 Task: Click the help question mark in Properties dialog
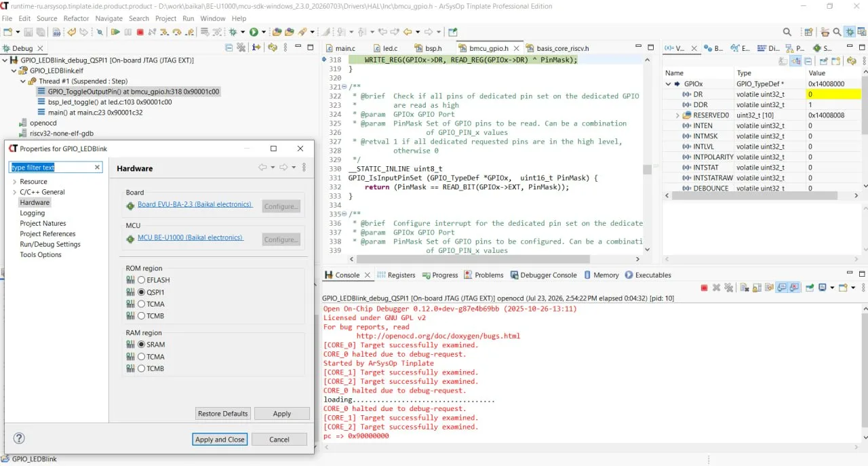click(x=19, y=439)
